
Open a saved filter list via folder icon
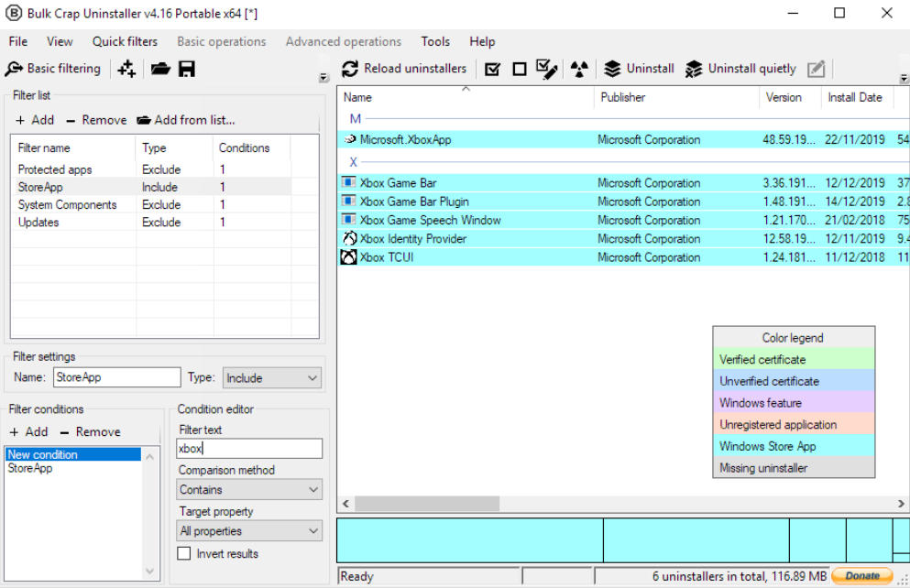click(160, 69)
